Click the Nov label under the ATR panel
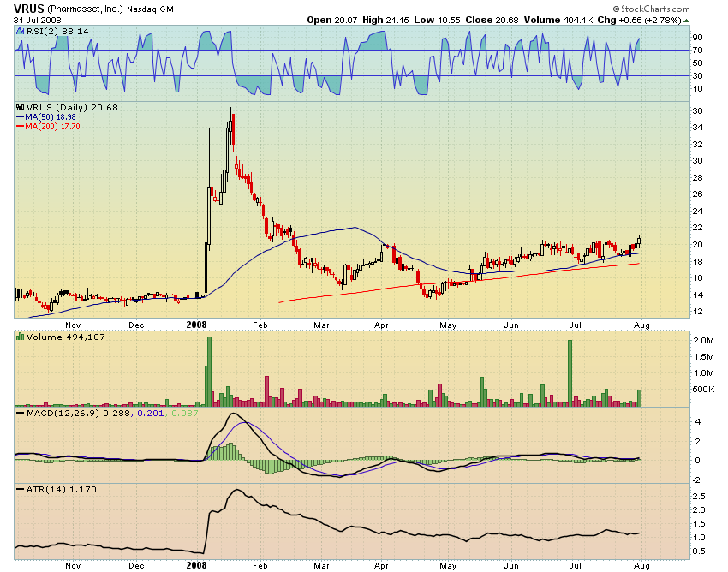Image resolution: width=728 pixels, height=572 pixels. [73, 565]
